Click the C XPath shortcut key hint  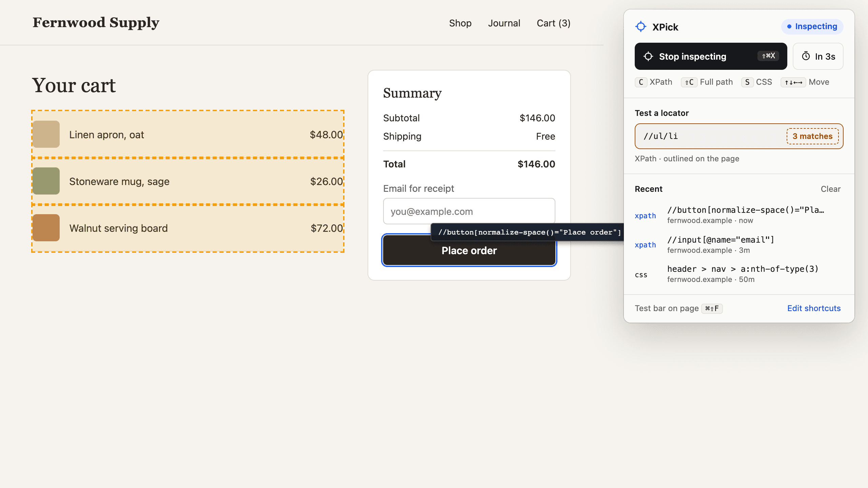pyautogui.click(x=654, y=82)
